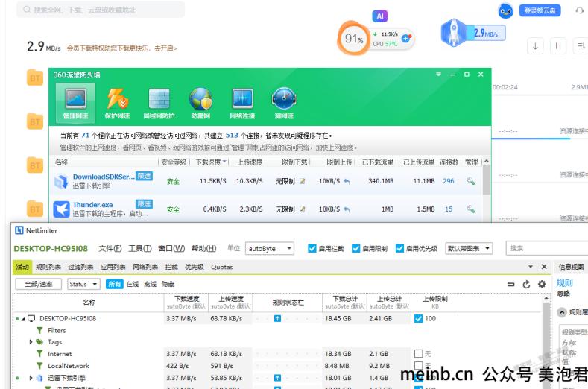Reset upload limit for DownloadSDKServer row

(347, 181)
